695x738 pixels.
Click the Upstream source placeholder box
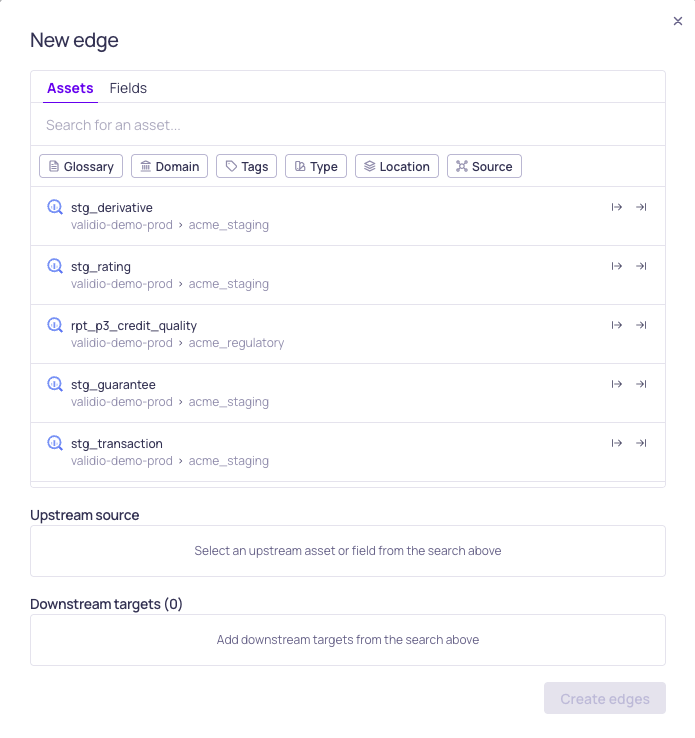click(348, 551)
